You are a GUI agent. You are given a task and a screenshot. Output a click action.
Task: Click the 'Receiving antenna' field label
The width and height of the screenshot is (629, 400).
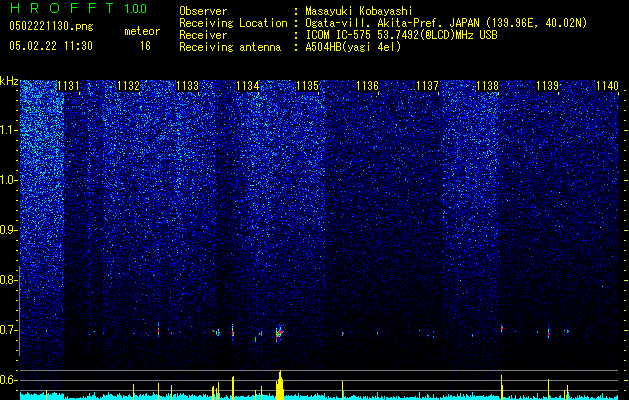[x=230, y=47]
